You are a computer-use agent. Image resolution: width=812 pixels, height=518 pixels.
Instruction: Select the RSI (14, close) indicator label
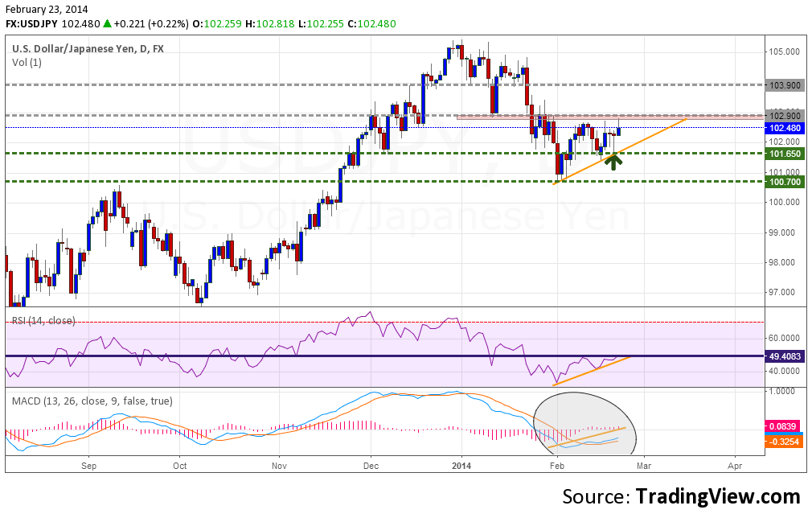click(43, 321)
